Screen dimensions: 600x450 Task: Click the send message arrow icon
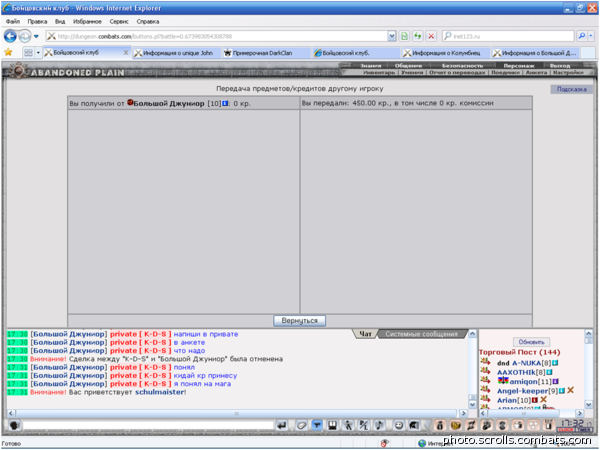(x=282, y=425)
